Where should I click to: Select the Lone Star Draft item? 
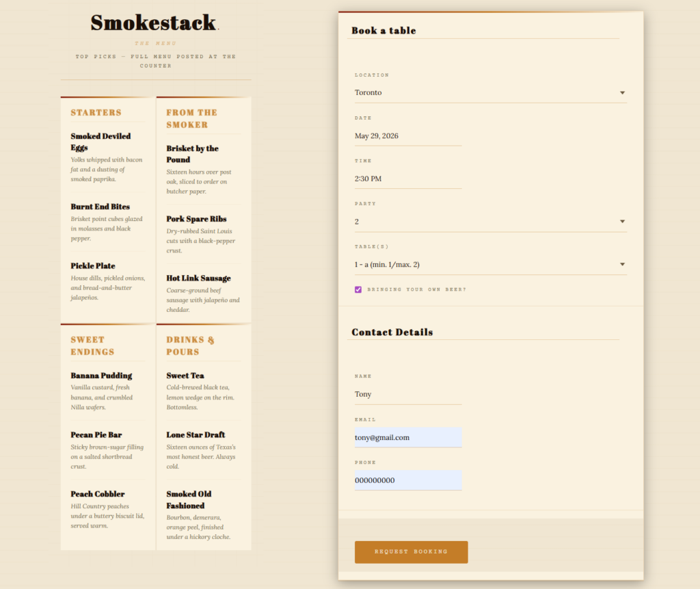(x=196, y=435)
